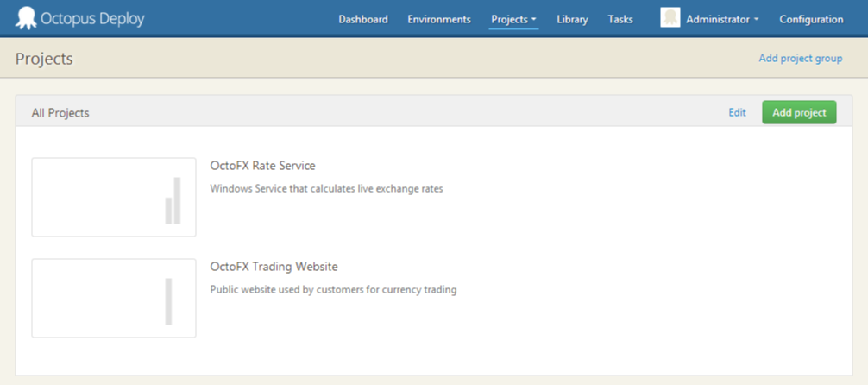
Task: Click the Windows Service exchange rates description
Action: [326, 188]
